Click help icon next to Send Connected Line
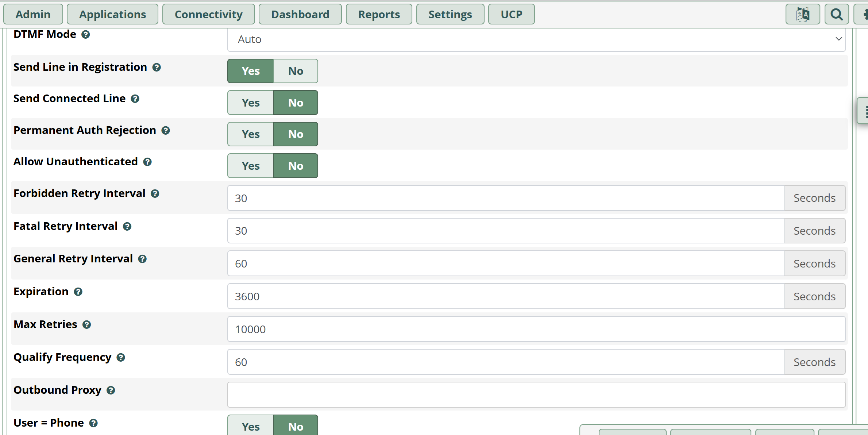The image size is (868, 435). [135, 99]
